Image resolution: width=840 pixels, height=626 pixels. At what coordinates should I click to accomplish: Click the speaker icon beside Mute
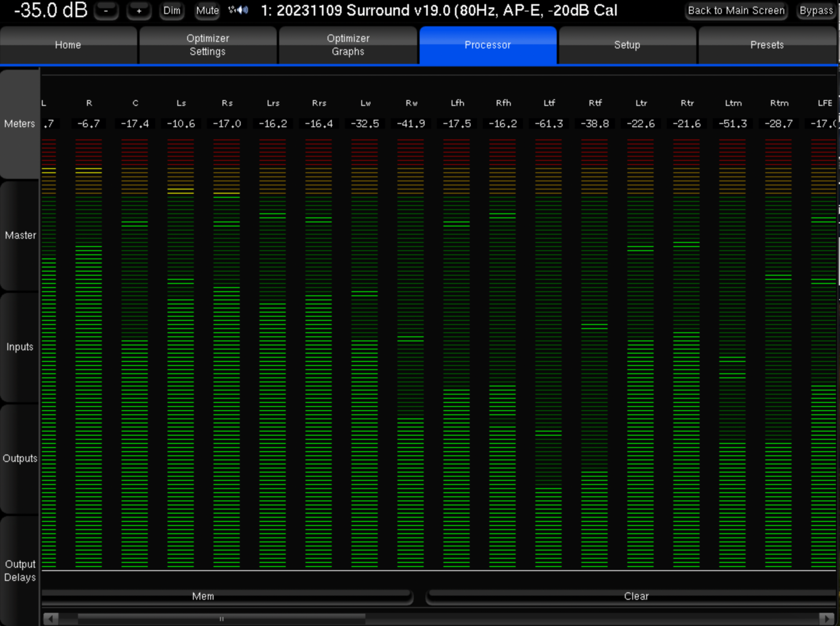point(238,10)
